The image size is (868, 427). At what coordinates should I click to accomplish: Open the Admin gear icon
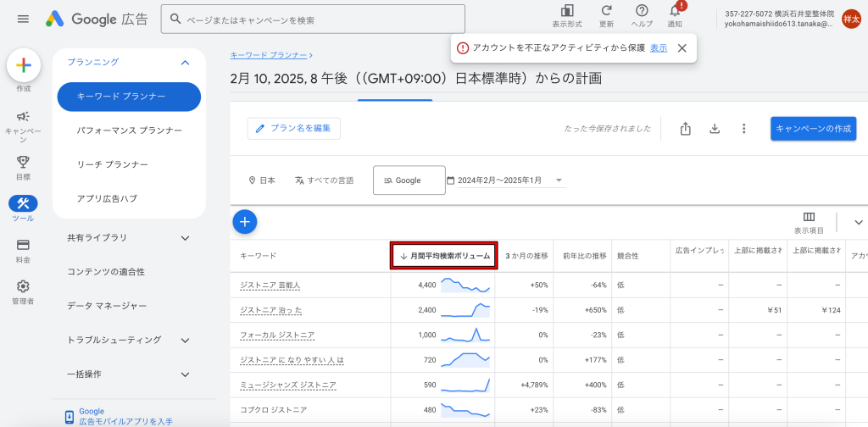(23, 286)
